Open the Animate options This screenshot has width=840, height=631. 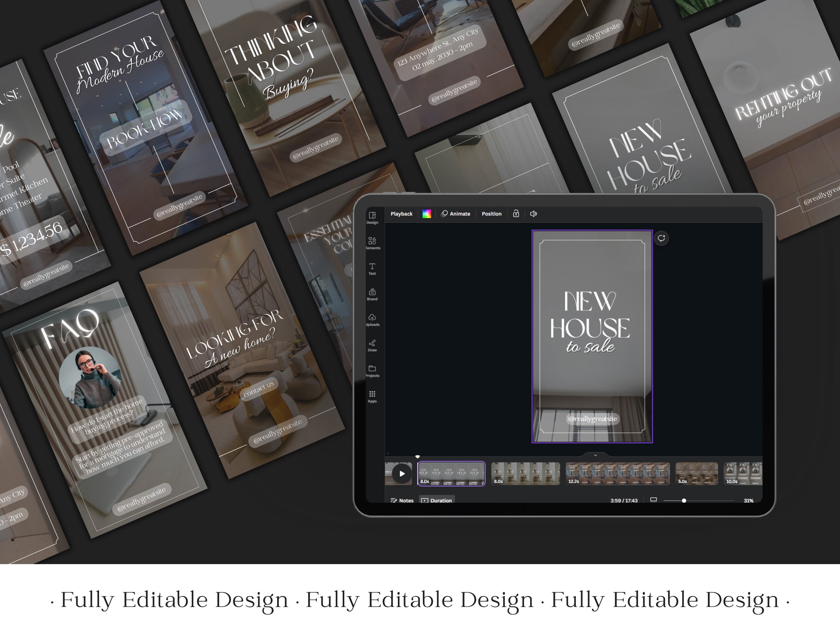456,214
